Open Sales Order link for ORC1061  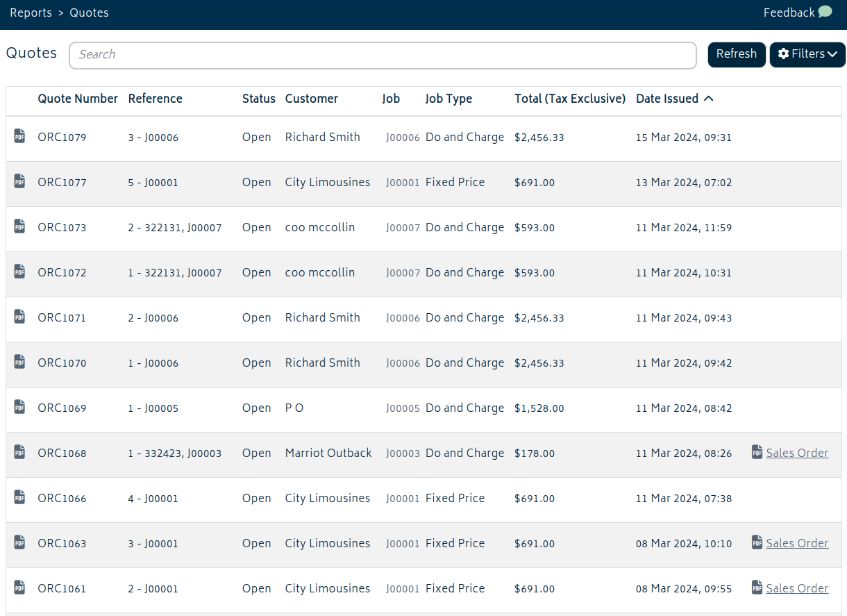click(x=797, y=588)
